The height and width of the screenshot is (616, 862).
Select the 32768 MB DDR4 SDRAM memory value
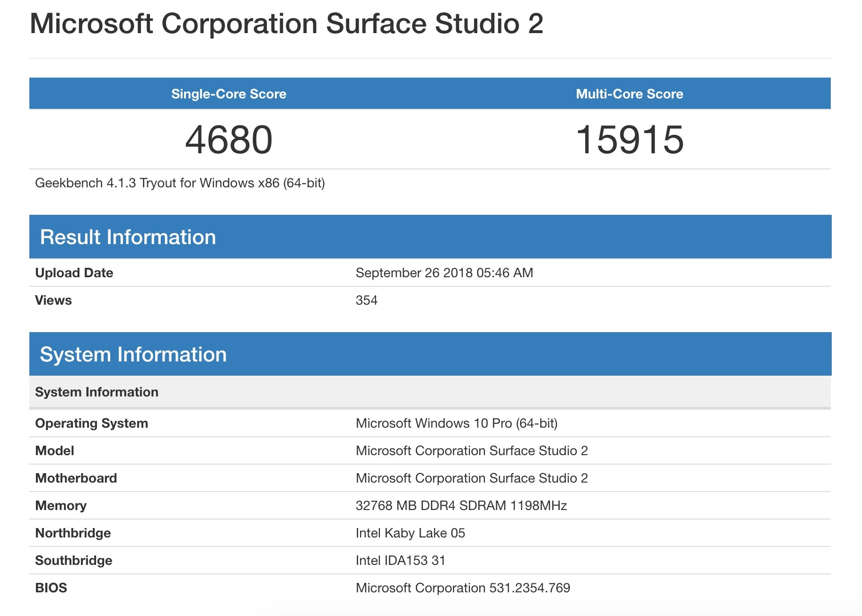pyautogui.click(x=461, y=506)
